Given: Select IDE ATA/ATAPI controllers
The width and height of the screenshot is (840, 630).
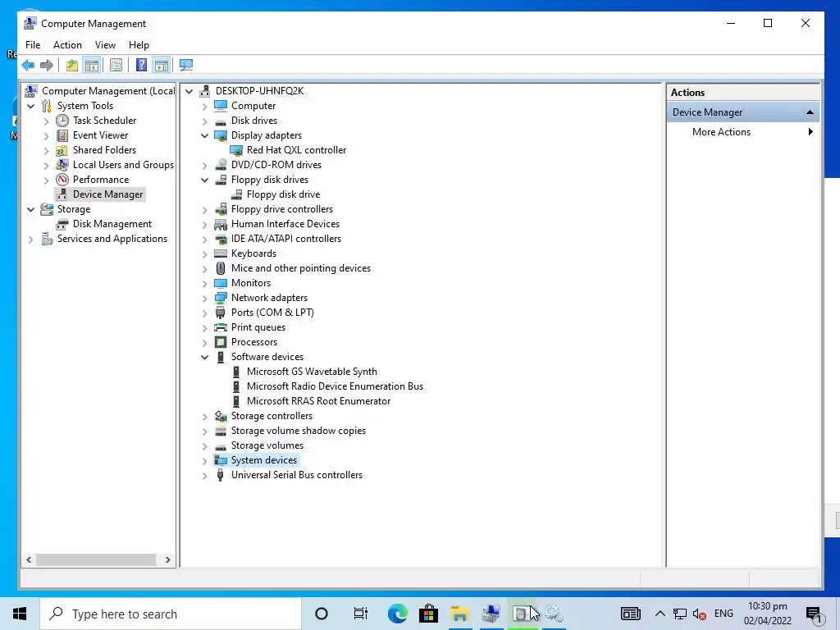Looking at the screenshot, I should (286, 239).
